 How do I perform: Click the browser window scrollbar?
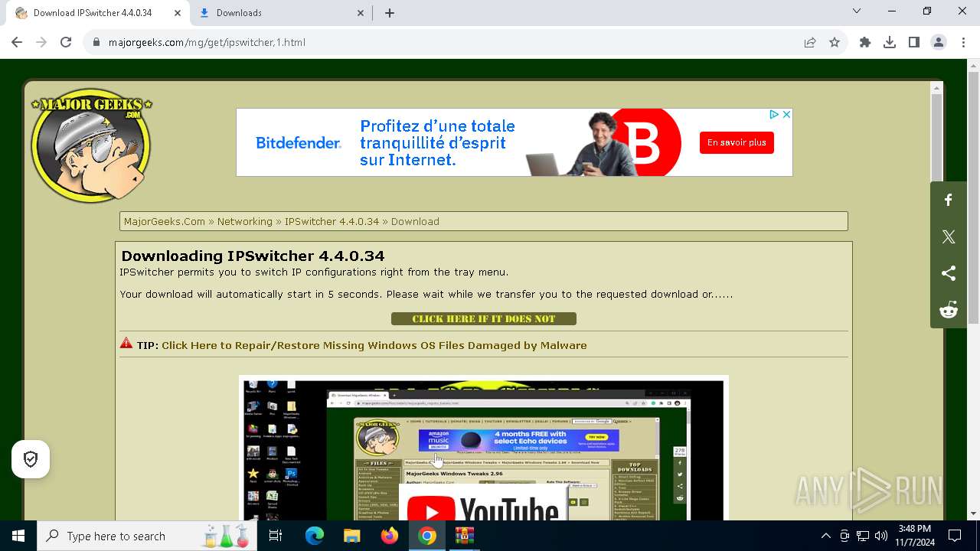point(973,197)
